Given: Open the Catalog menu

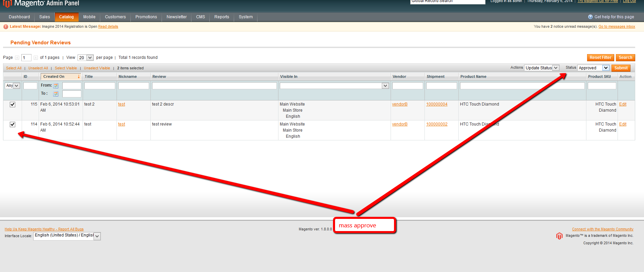Looking at the screenshot, I should click(x=66, y=17).
